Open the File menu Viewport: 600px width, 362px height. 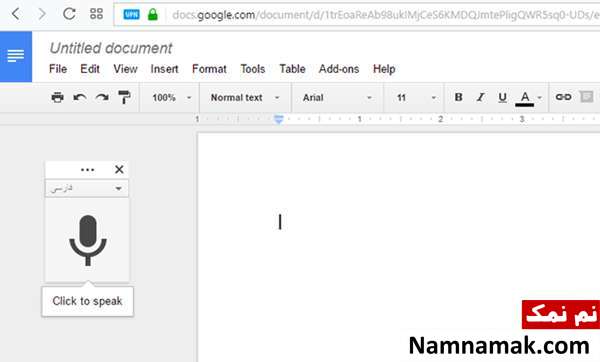58,69
